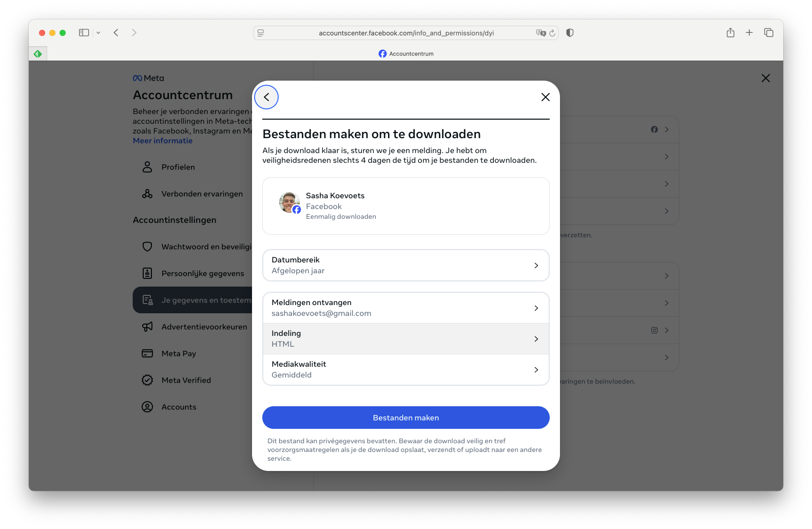Click the Datumbereik chevron arrow
812x529 pixels.
point(536,266)
